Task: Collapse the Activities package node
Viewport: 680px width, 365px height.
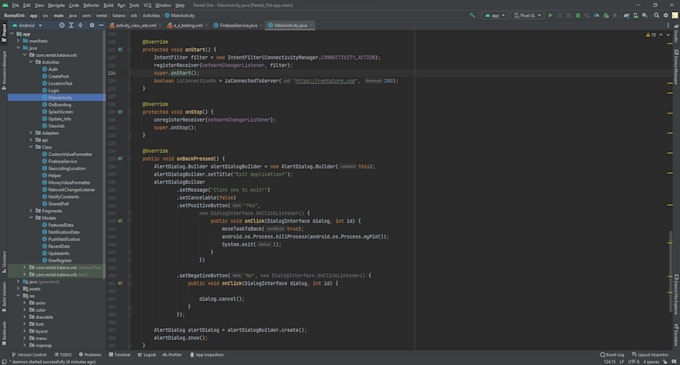Action: tap(31, 62)
